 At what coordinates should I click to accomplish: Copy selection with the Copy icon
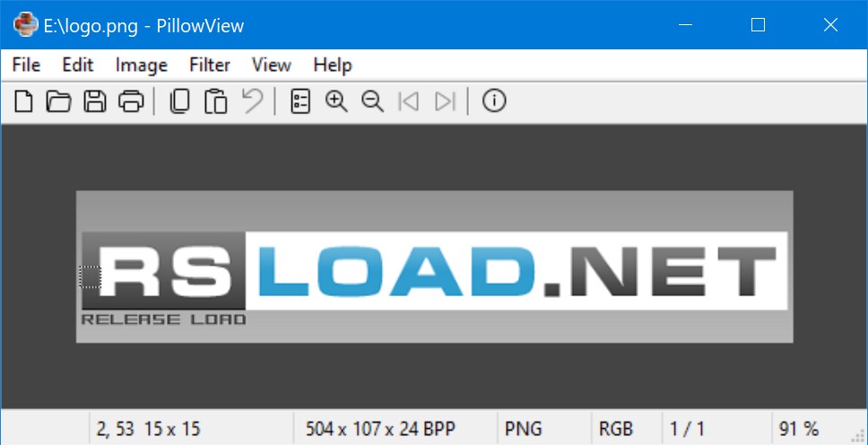click(179, 101)
